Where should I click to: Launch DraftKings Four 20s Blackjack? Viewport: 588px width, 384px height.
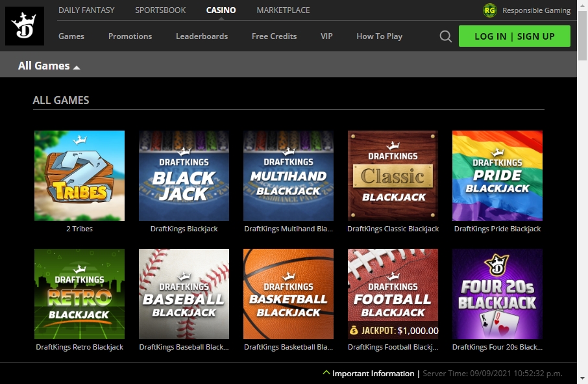click(497, 294)
